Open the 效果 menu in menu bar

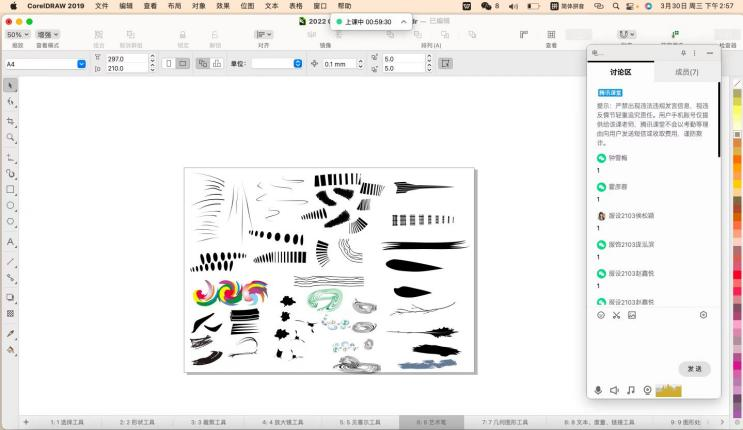(223, 6)
